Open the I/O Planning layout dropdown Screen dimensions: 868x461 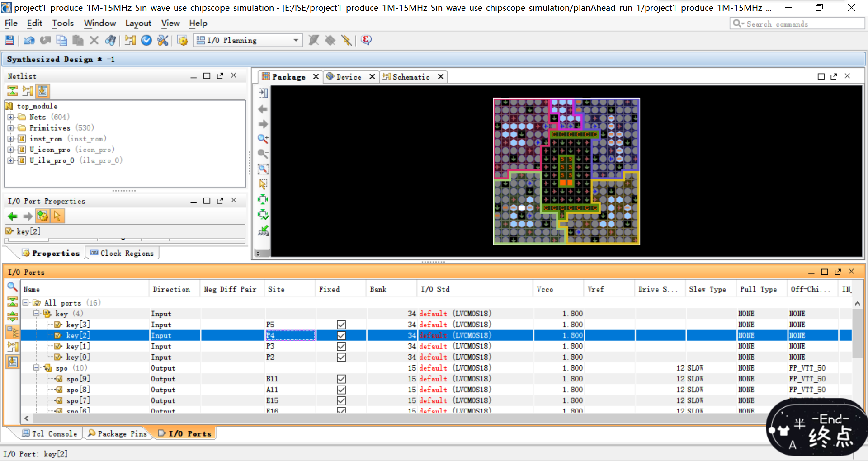point(296,40)
